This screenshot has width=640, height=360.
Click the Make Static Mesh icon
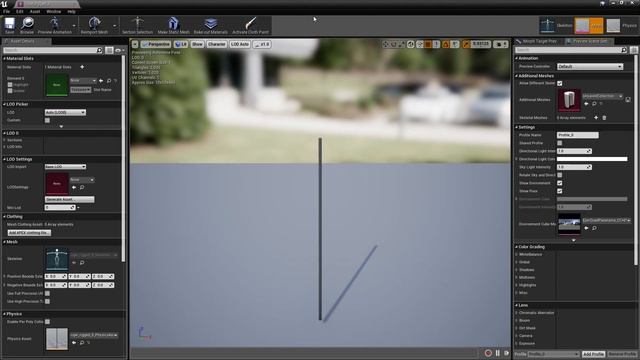tap(173, 25)
